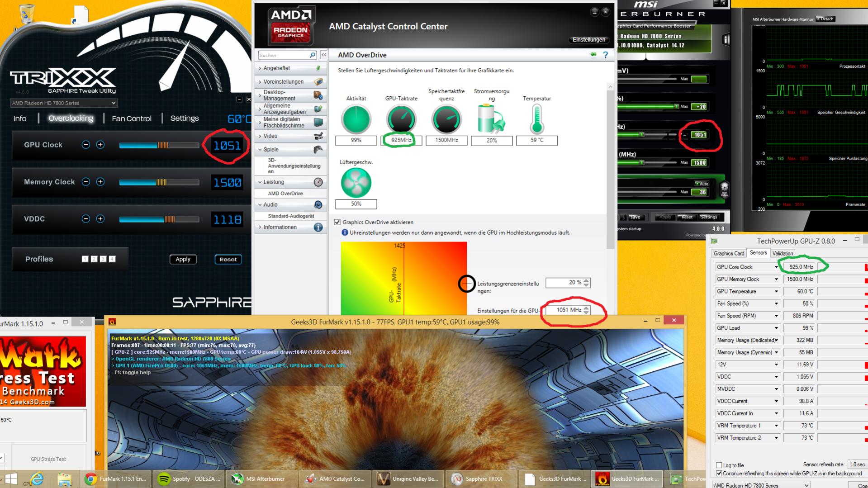Open the Settings tab in TRIXX
This screenshot has width=868, height=488.
[185, 118]
